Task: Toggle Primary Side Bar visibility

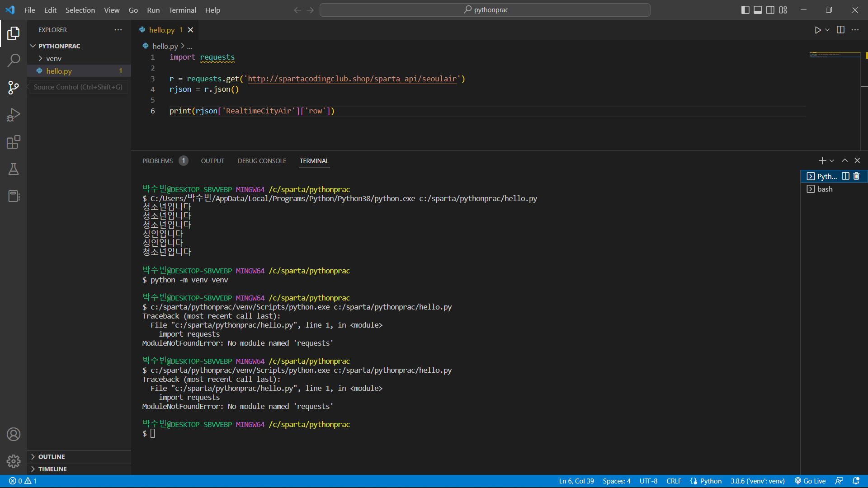Action: [745, 10]
